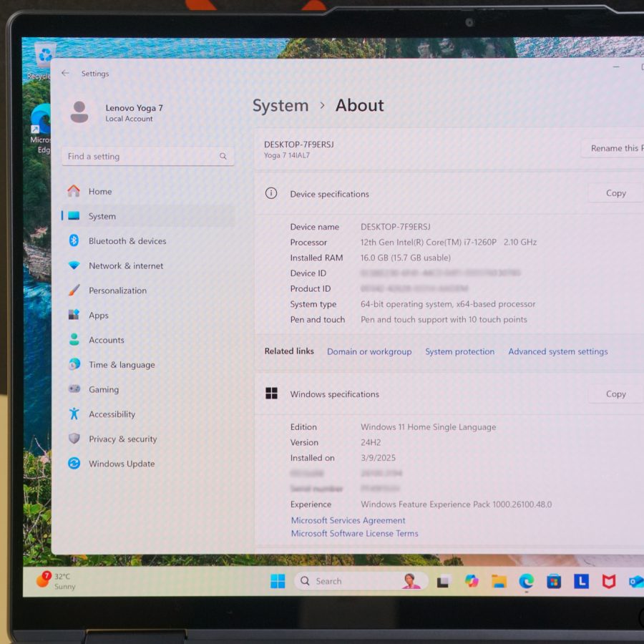The width and height of the screenshot is (644, 644).
Task: Open File Explorer from the taskbar
Action: pyautogui.click(x=499, y=581)
